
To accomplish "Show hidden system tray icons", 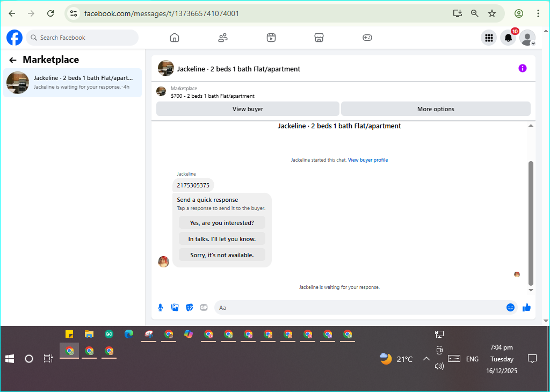I will pos(426,359).
